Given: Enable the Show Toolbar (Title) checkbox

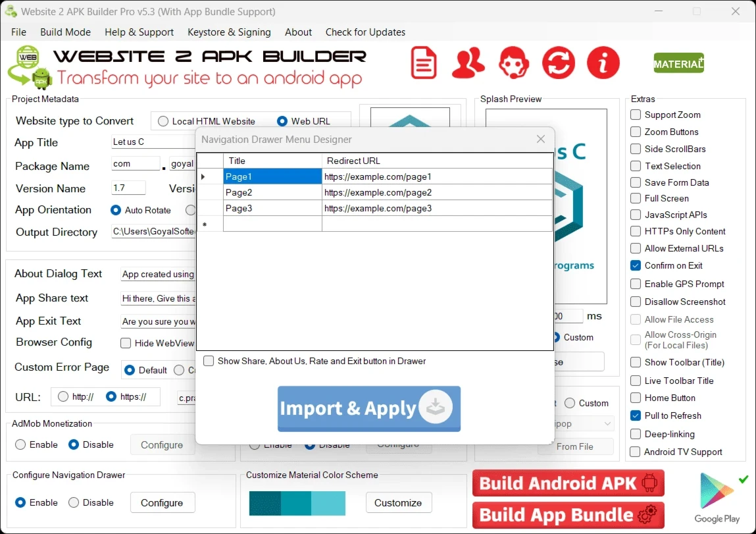Looking at the screenshot, I should point(636,362).
